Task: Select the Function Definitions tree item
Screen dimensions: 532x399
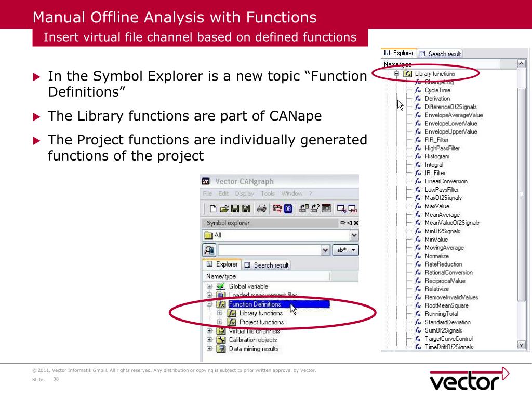Action: 255,304
